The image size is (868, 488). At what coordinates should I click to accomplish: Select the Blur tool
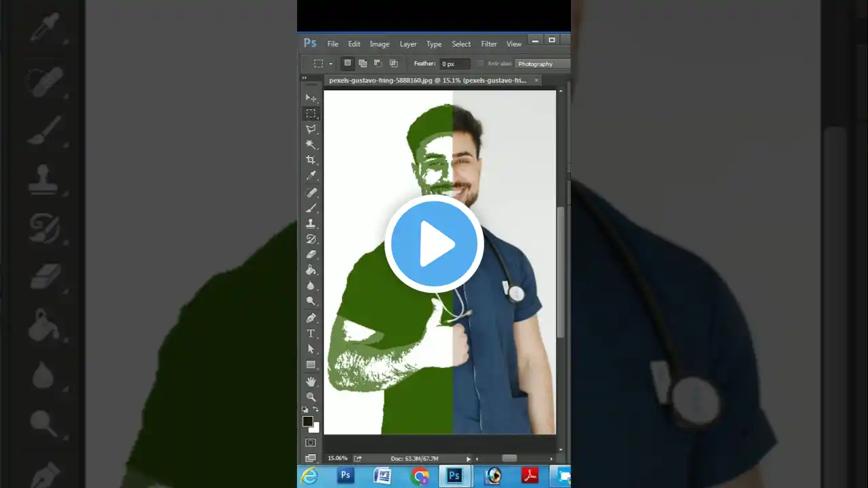311,286
